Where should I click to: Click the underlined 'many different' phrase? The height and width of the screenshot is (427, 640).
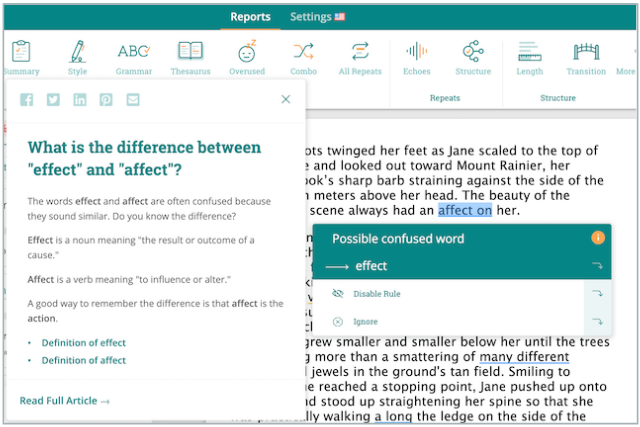click(x=524, y=357)
